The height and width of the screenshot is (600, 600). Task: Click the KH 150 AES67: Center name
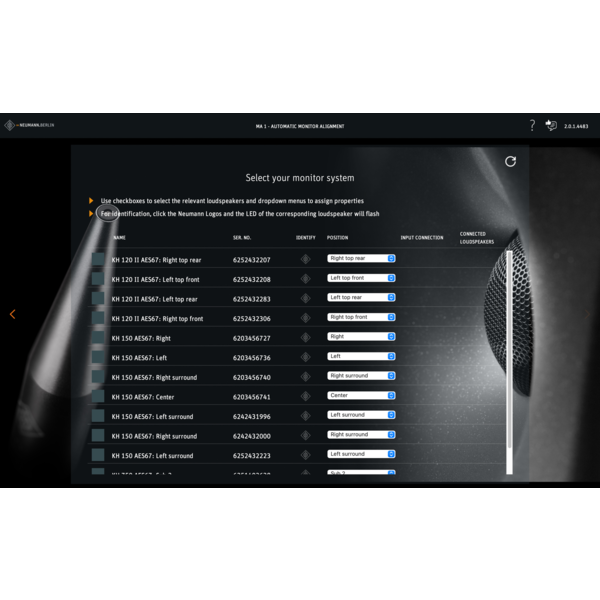[x=143, y=397]
